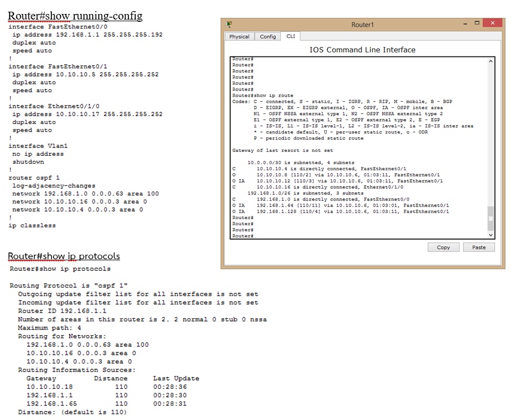Click 'network 192.168.1.0 0.0.0.63 area 100'
The height and width of the screenshot is (420, 511).
(85, 194)
